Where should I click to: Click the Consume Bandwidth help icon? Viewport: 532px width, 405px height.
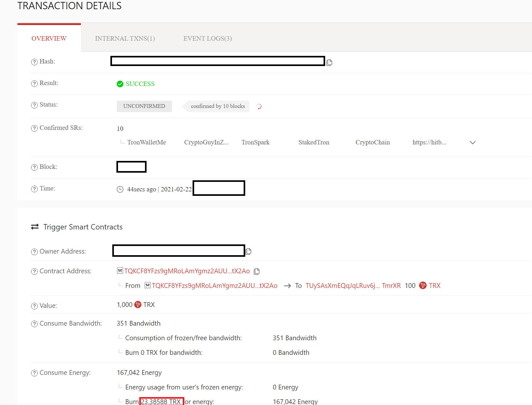[34, 324]
